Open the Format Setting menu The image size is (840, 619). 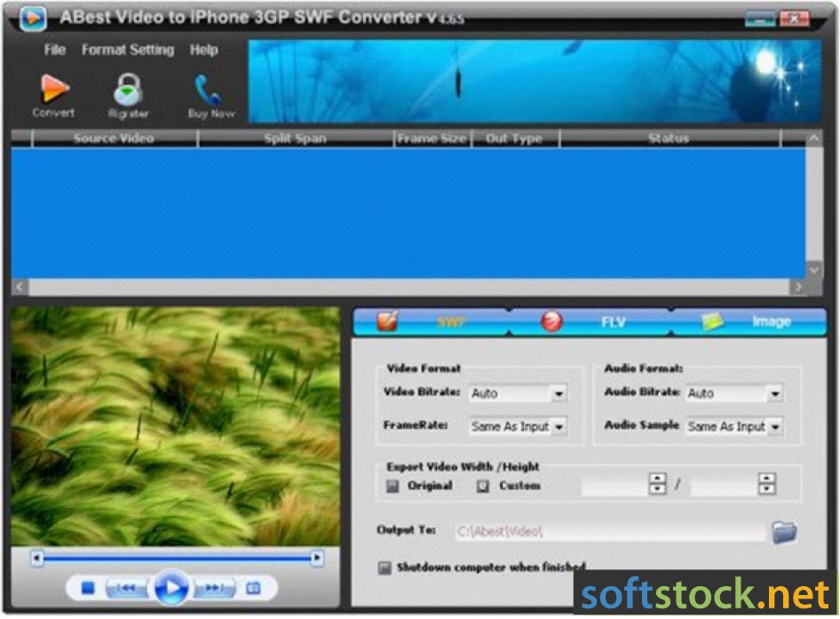(x=127, y=51)
